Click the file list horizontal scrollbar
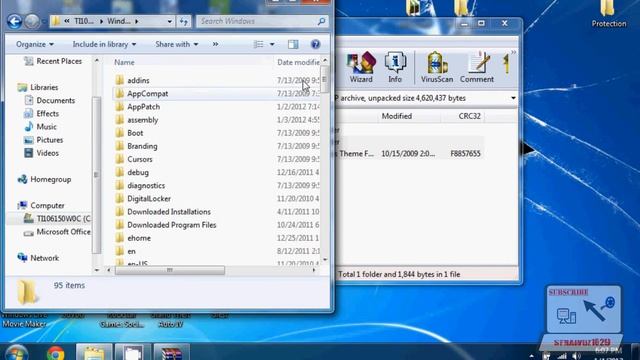Viewport: 640px width, 360px height. coord(169,270)
